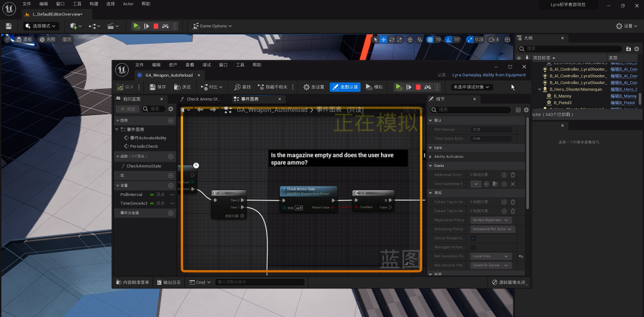Open 对比 diff dropdown in blueprint toolbar

click(212, 87)
